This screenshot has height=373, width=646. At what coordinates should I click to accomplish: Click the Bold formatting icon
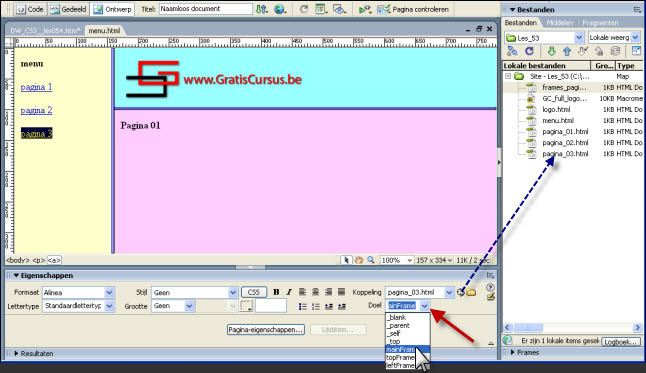tap(276, 292)
